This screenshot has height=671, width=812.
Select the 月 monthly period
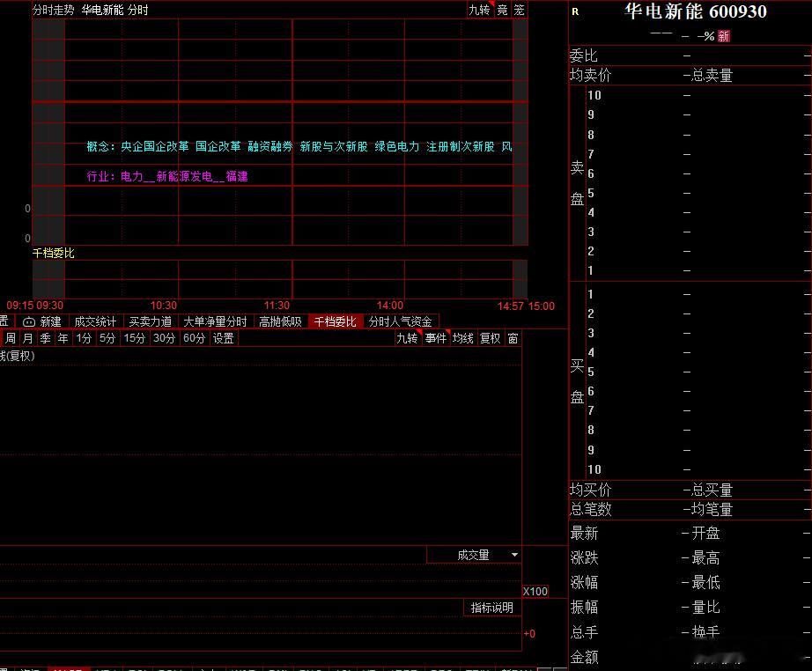(28, 338)
